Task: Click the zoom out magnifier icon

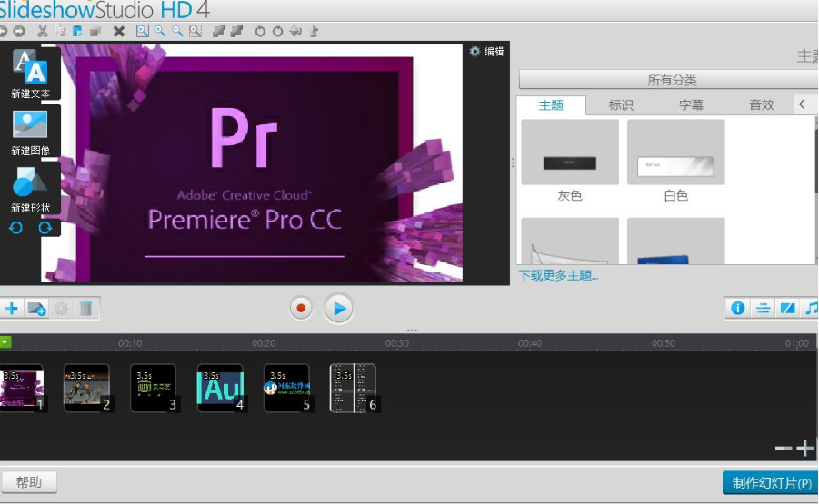Action: 177,31
